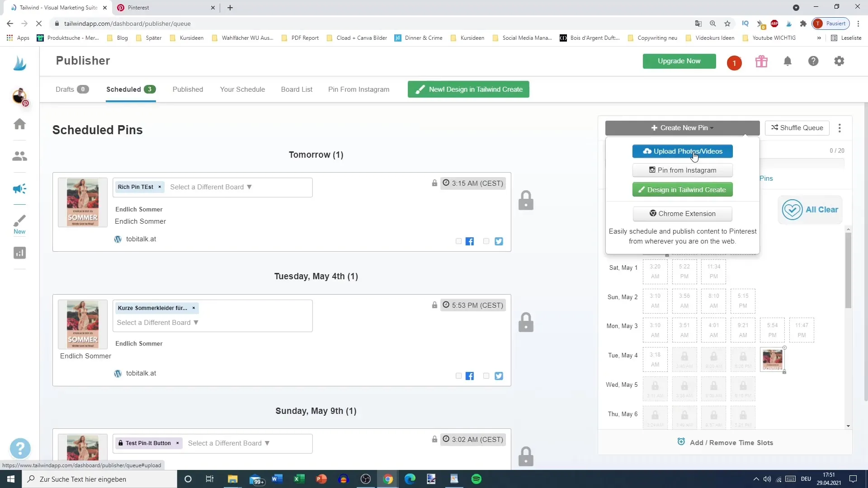
Task: Switch to the Drafts tab
Action: pyautogui.click(x=72, y=89)
